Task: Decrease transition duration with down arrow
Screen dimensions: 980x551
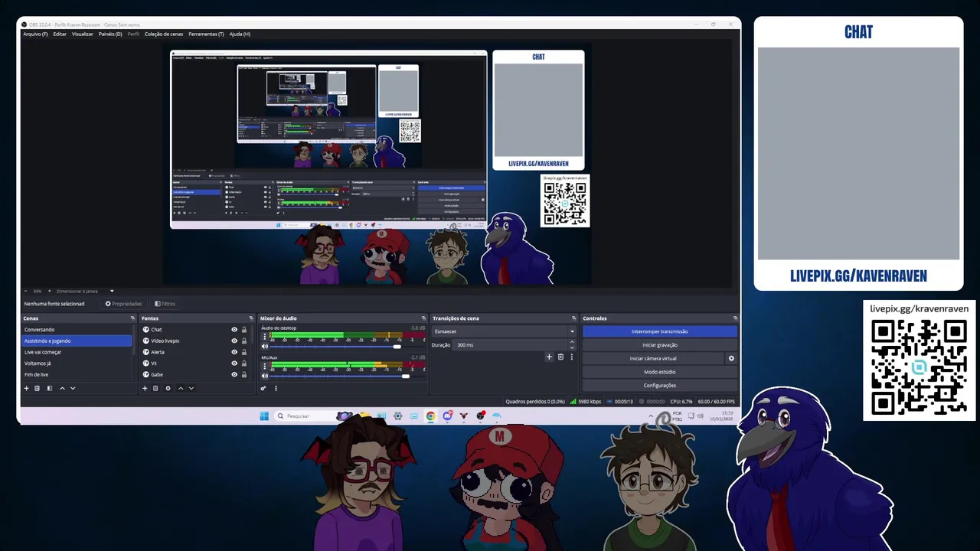Action: point(573,347)
